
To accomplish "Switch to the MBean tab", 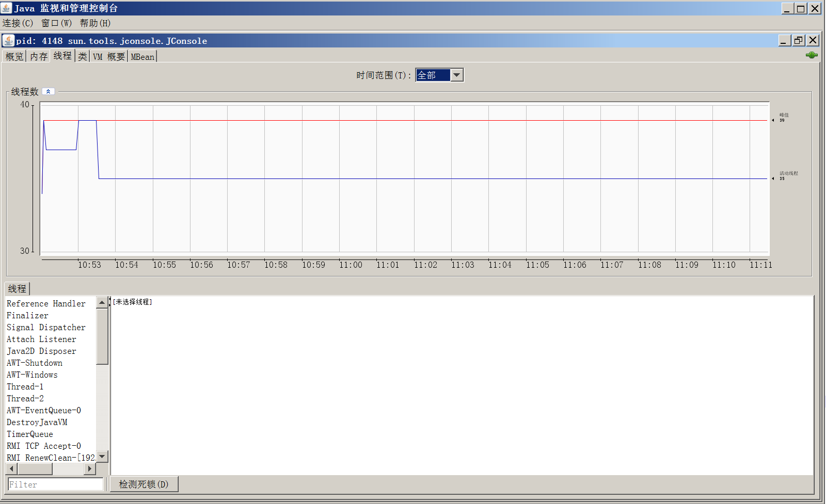I will [142, 56].
